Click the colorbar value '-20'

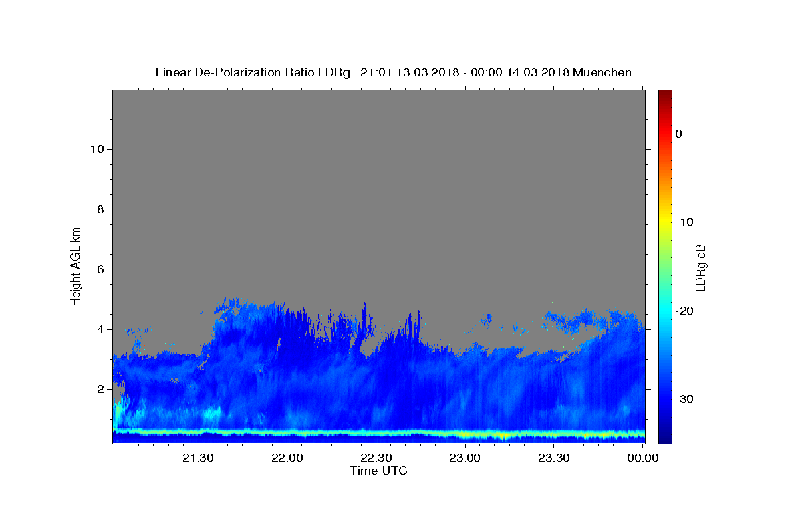click(684, 311)
